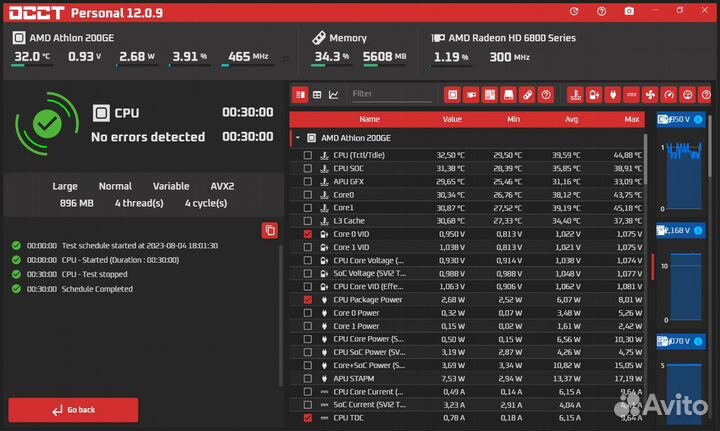Check the APU STAPM sensor checkbox
The height and width of the screenshot is (431, 720).
click(x=308, y=379)
